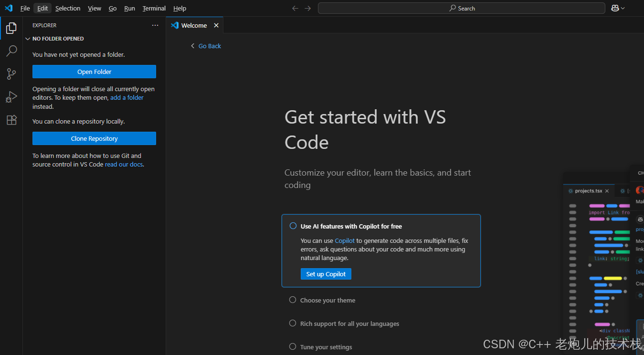Screen dimensions: 644x355
Task: Open the Selection menu
Action: (68, 8)
